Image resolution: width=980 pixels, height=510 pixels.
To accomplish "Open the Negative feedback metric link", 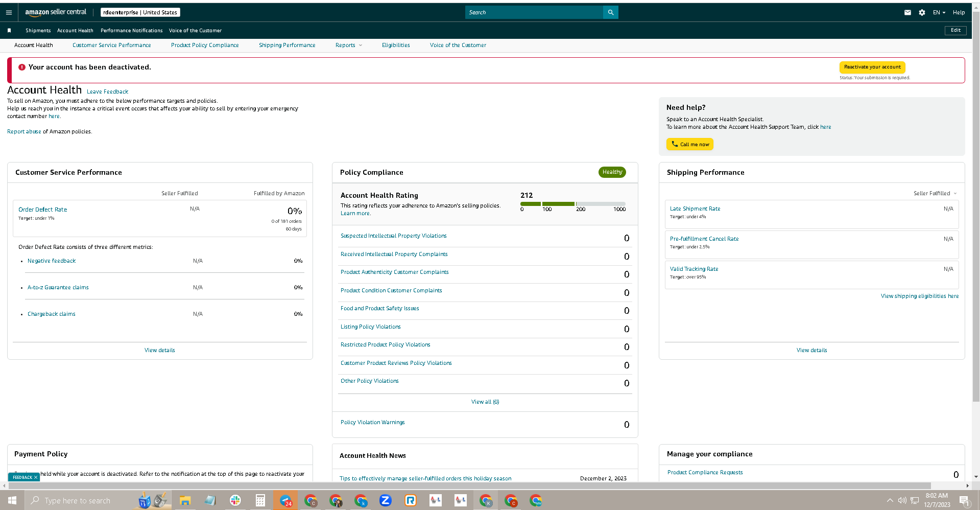I will [52, 261].
